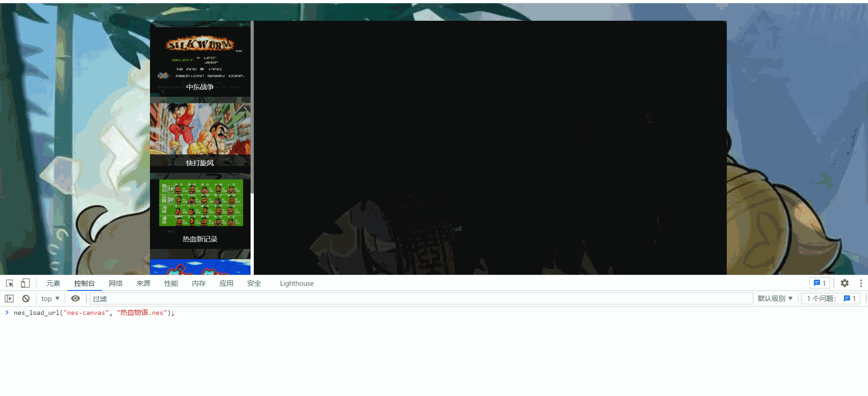Show the console sidebar
This screenshot has height=396, width=868.
pos(9,298)
